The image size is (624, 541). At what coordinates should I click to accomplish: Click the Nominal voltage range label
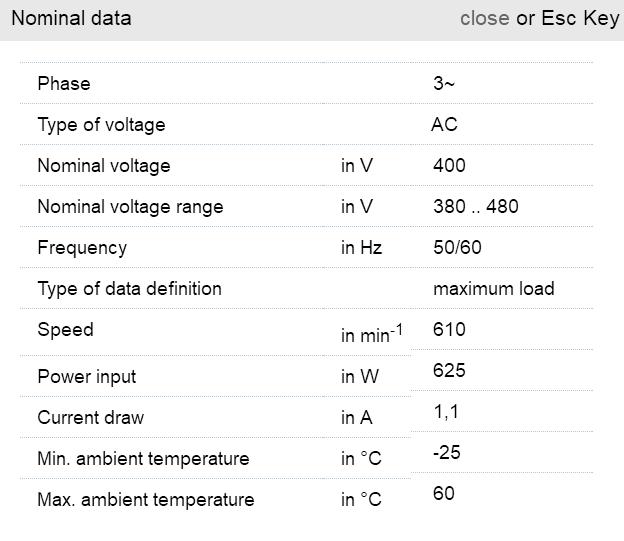point(130,207)
